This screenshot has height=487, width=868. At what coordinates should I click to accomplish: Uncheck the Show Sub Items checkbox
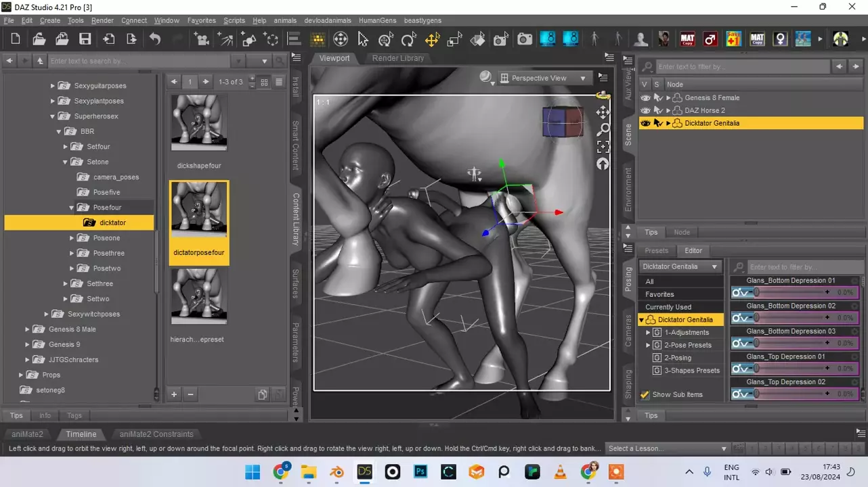tap(645, 395)
